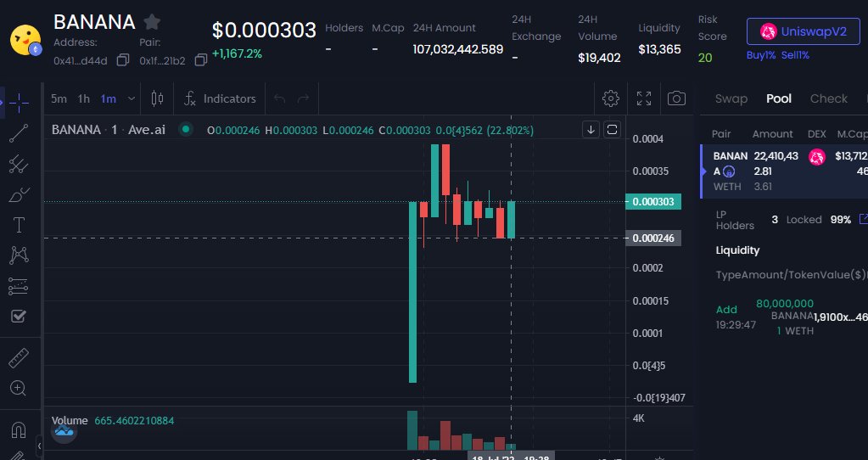Click the 24H Volume value $19,402
This screenshot has width=868, height=460.
[599, 58]
